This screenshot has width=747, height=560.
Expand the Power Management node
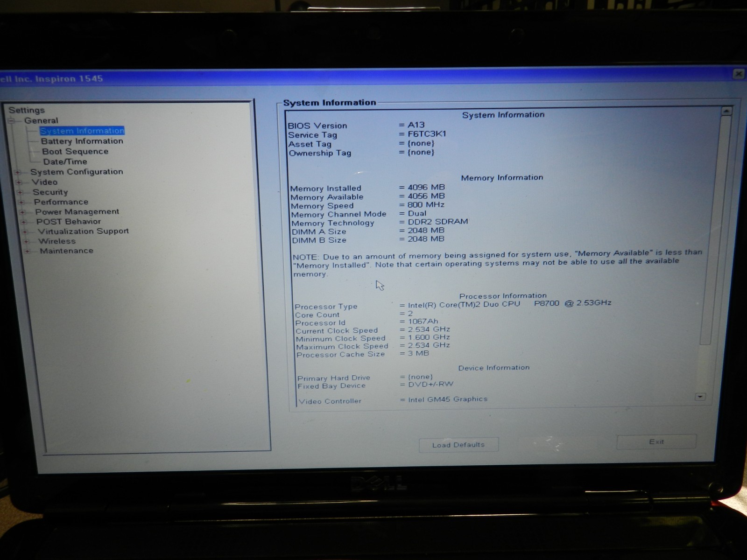[x=22, y=212]
